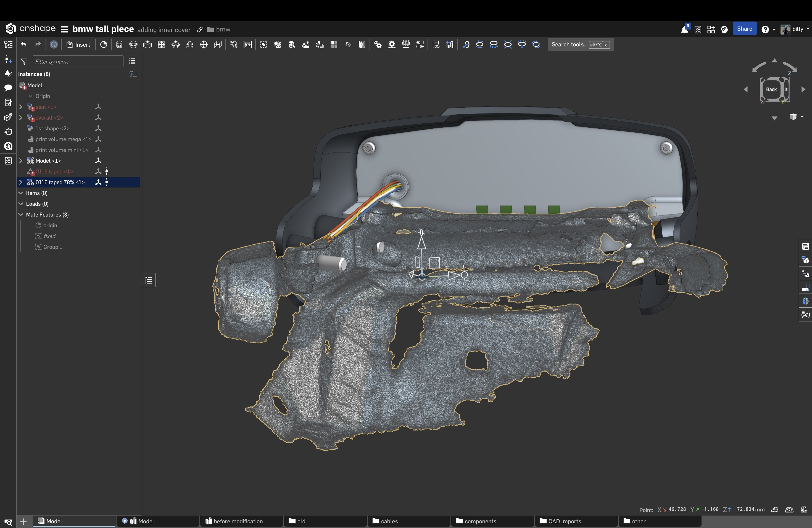Choose the Gear relation tool
Viewport: 812px width, 528px height.
pyautogui.click(x=378, y=44)
